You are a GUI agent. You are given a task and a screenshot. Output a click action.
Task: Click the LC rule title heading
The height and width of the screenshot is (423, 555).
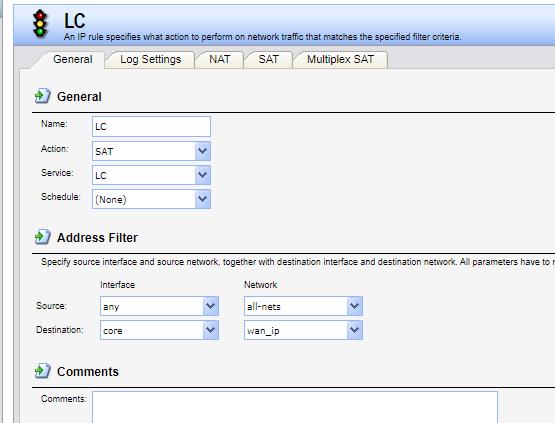point(74,21)
